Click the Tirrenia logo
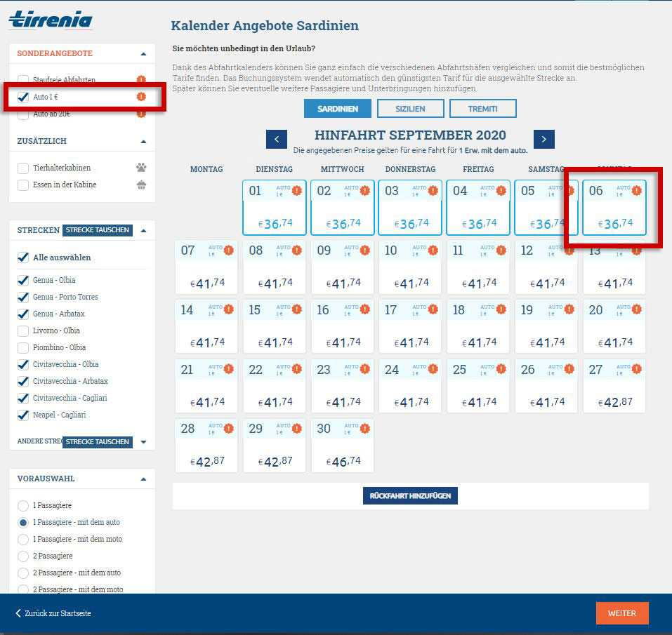Image resolution: width=672 pixels, height=635 pixels. pyautogui.click(x=51, y=20)
